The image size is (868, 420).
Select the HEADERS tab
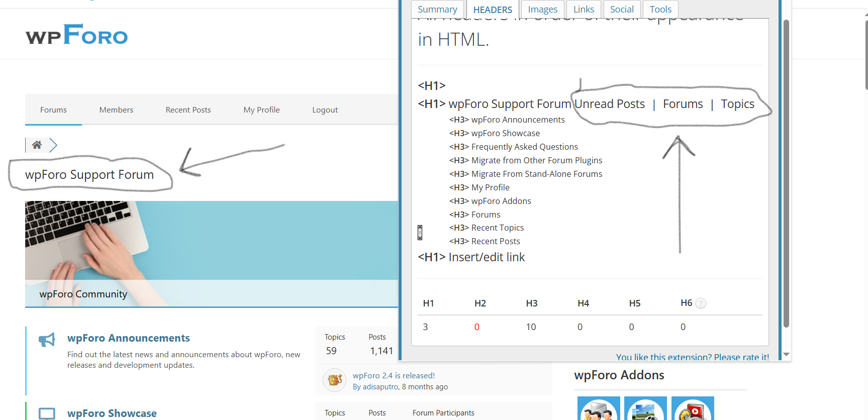coord(493,9)
